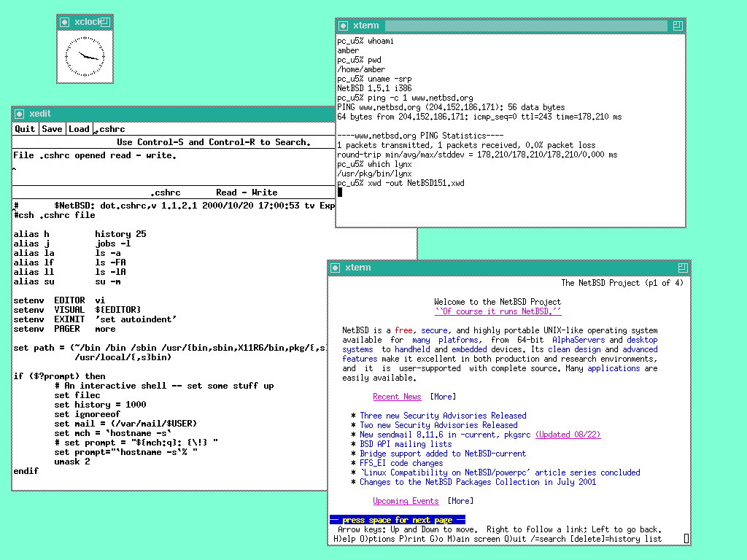The height and width of the screenshot is (560, 747).
Task: Click the "xwd -out NetBSD151.xwd" command line
Action: (400, 183)
